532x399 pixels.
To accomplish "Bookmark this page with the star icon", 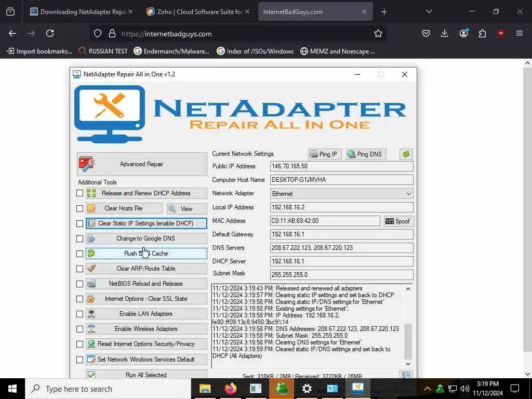I will 378,33.
